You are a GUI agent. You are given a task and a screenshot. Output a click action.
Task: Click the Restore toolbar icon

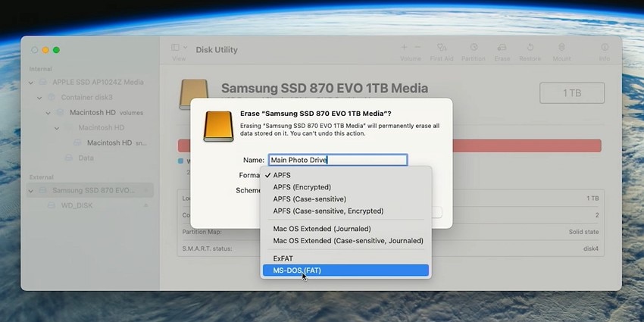(x=530, y=48)
